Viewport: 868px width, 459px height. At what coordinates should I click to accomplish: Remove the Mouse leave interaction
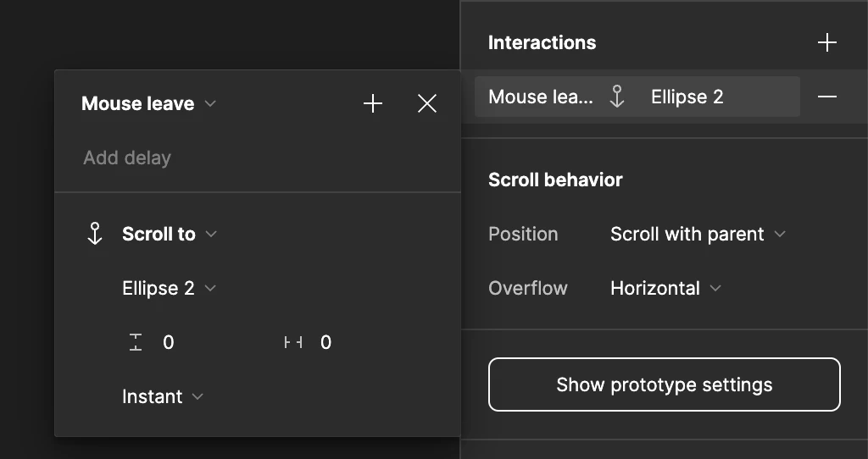tap(826, 97)
